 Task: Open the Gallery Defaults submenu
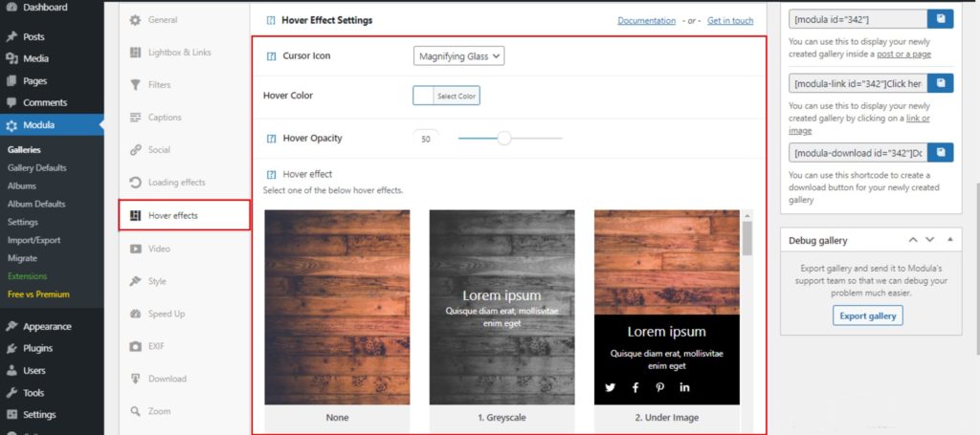(37, 168)
